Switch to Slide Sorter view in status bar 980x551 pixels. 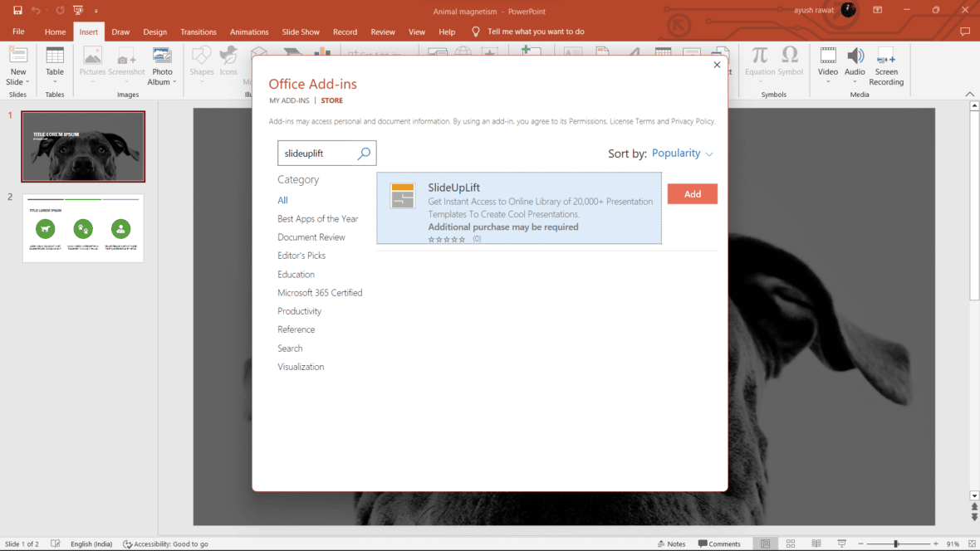(x=791, y=544)
